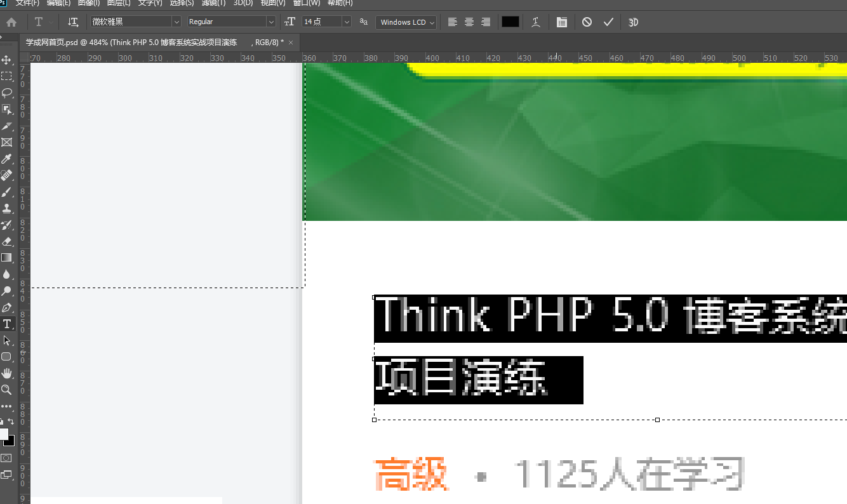Select the Rounded Rectangle shape tool
The image size is (847, 504).
pyautogui.click(x=6, y=357)
